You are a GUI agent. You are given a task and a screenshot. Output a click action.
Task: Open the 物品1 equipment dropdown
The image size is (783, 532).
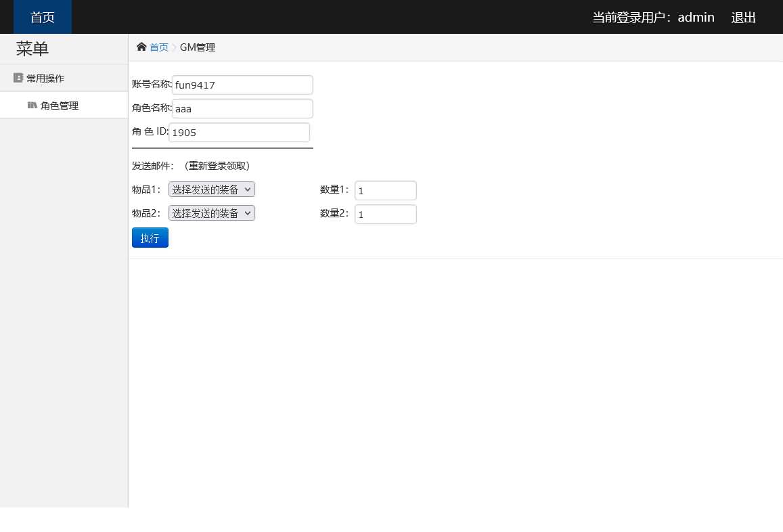click(x=212, y=190)
